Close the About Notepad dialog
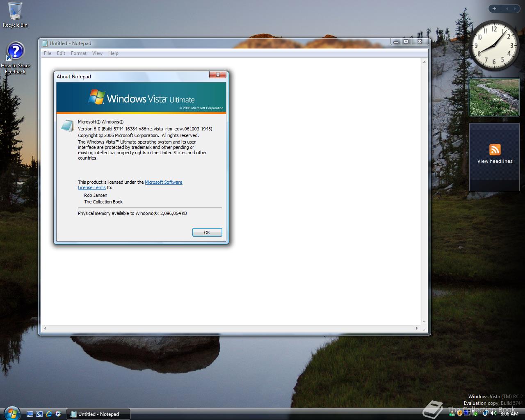 218,75
